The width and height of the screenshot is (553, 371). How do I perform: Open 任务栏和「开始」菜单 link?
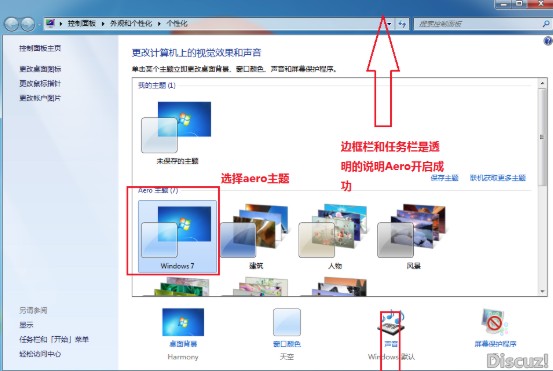(54, 339)
